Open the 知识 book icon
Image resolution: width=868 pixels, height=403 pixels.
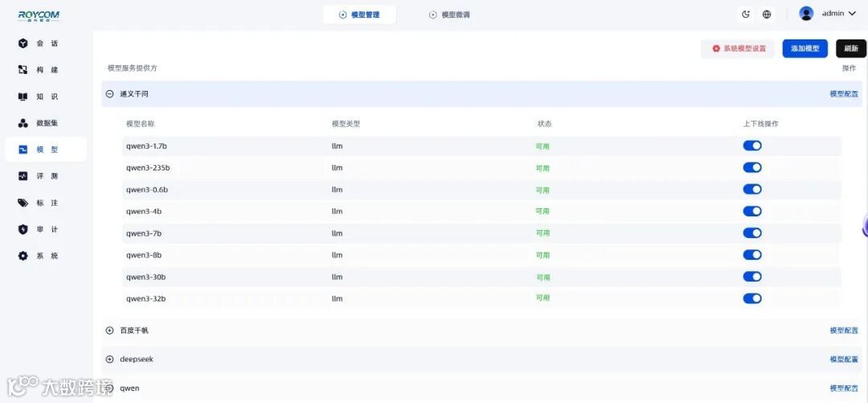tap(23, 97)
